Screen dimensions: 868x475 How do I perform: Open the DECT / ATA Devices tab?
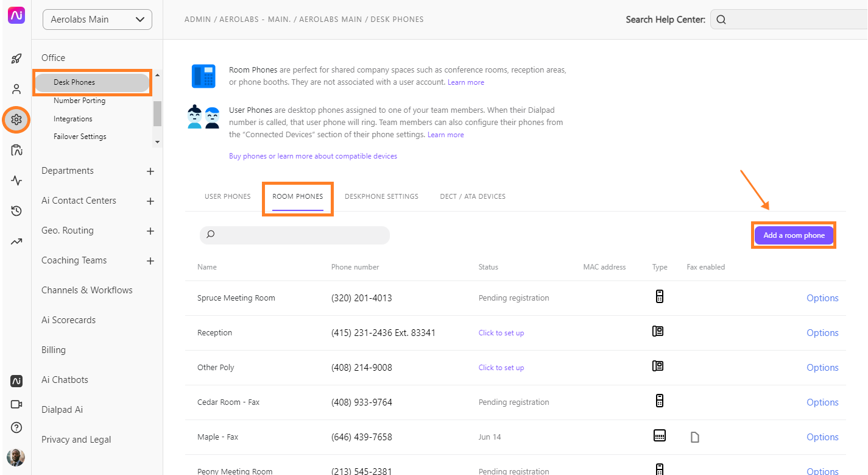[x=473, y=196]
